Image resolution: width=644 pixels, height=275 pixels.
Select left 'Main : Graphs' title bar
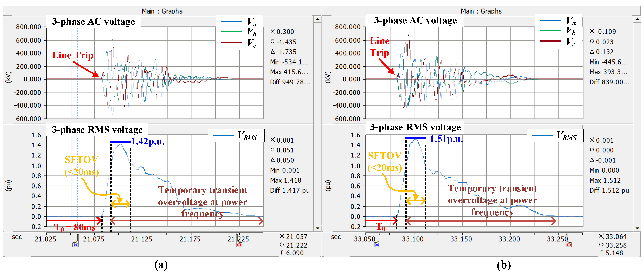click(162, 11)
